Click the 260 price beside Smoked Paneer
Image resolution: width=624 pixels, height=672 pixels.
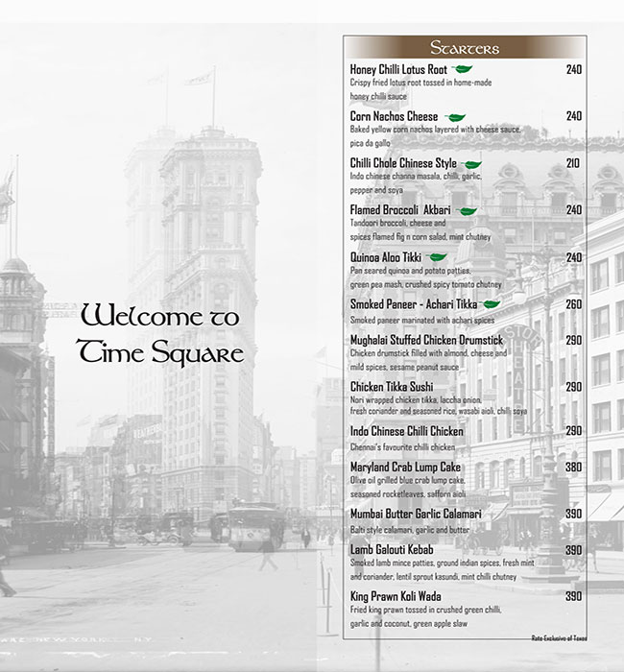573,304
